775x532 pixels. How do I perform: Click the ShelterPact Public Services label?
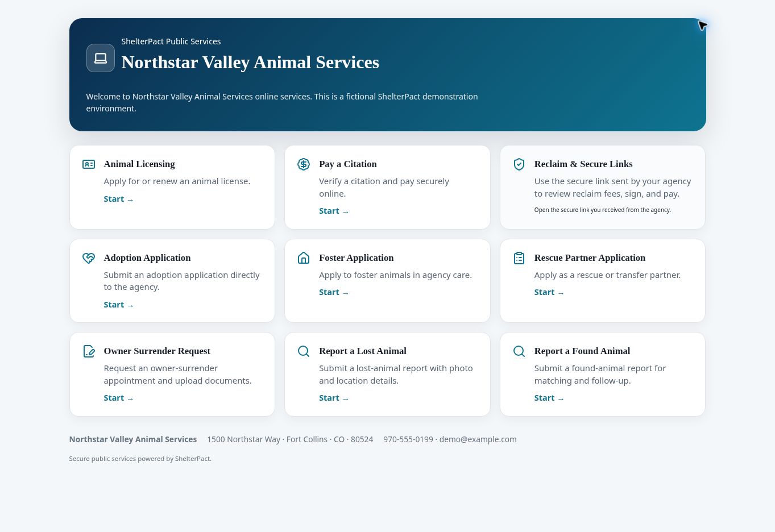point(171,41)
